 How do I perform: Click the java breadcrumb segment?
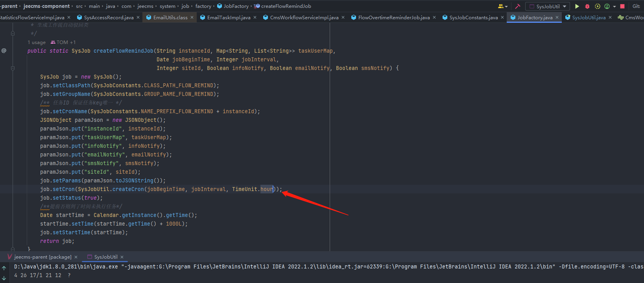[x=111, y=6]
